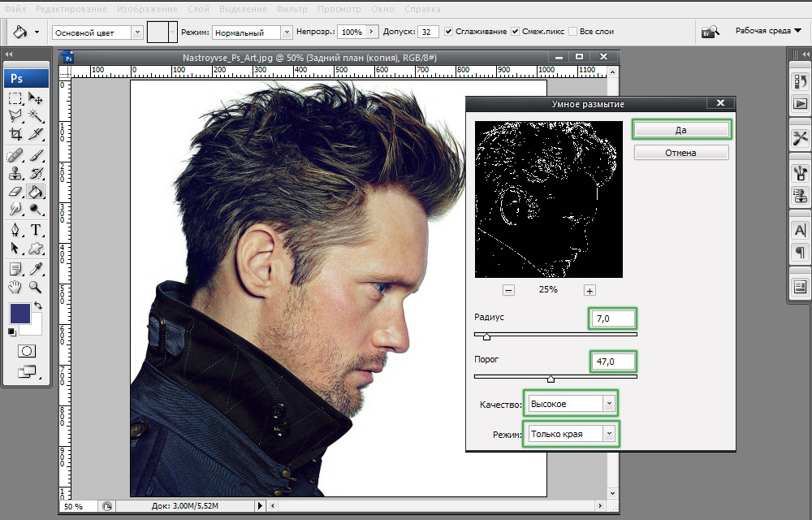Screen dimensions: 812x520
Task: Select the Eraser tool
Action: 15,192
